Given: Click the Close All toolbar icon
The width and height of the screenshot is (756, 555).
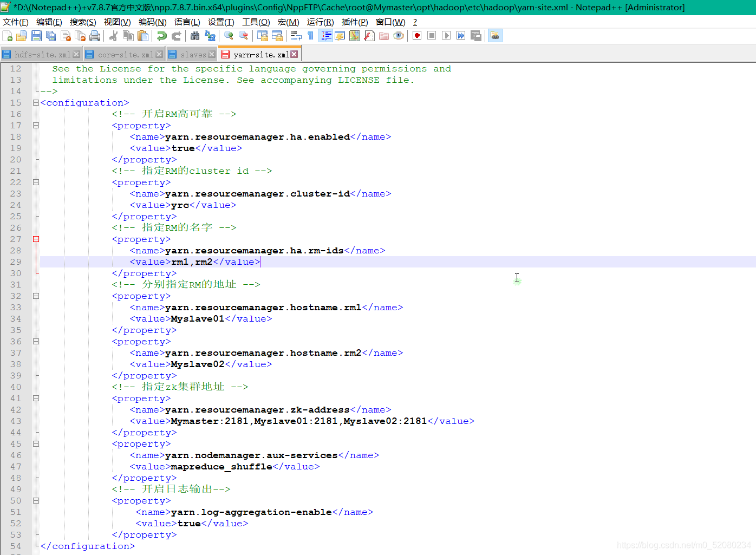Looking at the screenshot, I should tap(80, 36).
